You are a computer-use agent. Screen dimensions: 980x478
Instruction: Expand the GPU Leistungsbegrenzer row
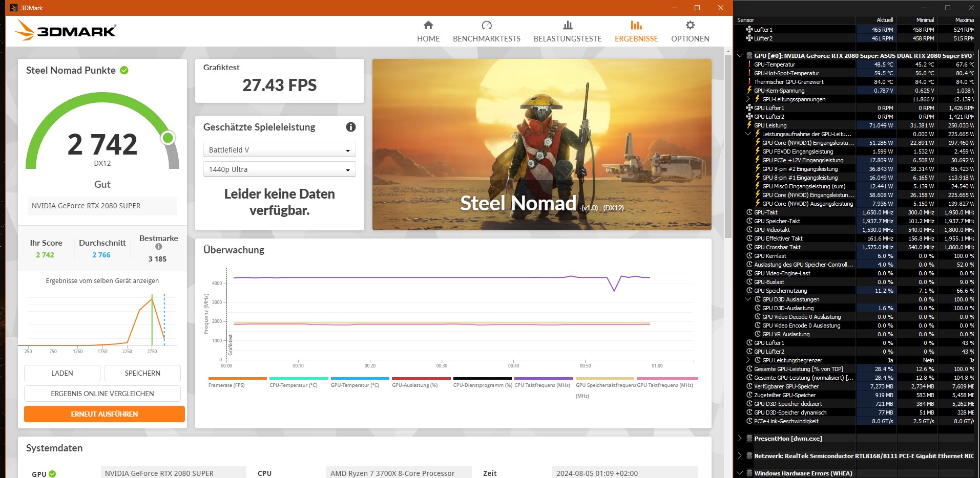pyautogui.click(x=748, y=360)
